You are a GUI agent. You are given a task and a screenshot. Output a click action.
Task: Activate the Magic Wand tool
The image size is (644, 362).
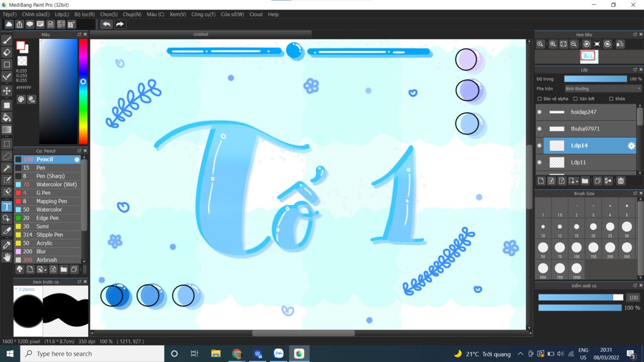pos(6,168)
